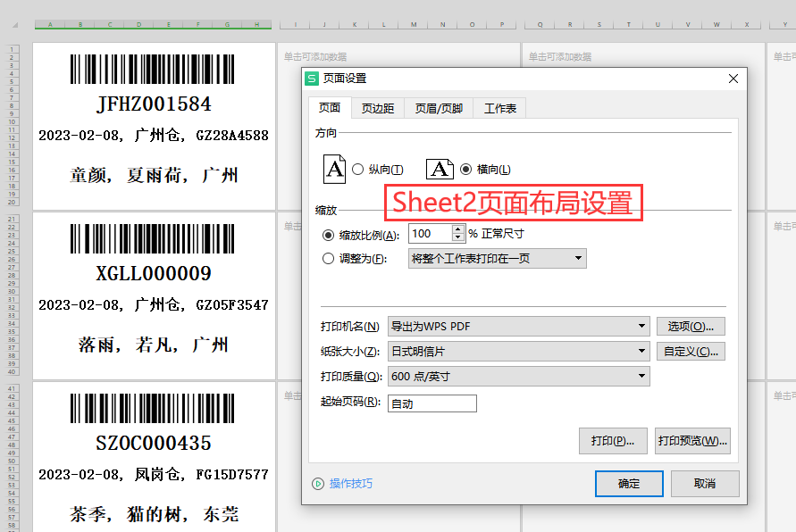Select column A header in spreadsheet
Image resolution: width=796 pixels, height=532 pixels.
(50, 24)
